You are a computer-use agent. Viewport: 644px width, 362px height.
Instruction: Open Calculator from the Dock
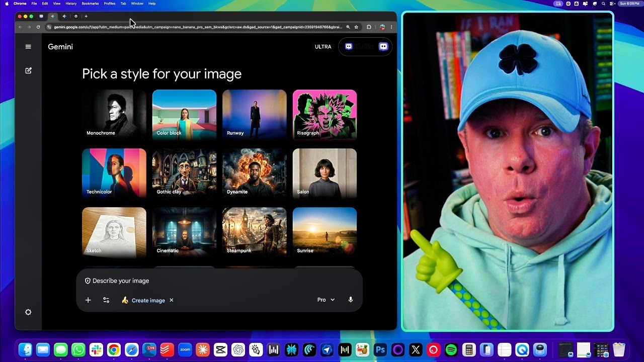469,349
